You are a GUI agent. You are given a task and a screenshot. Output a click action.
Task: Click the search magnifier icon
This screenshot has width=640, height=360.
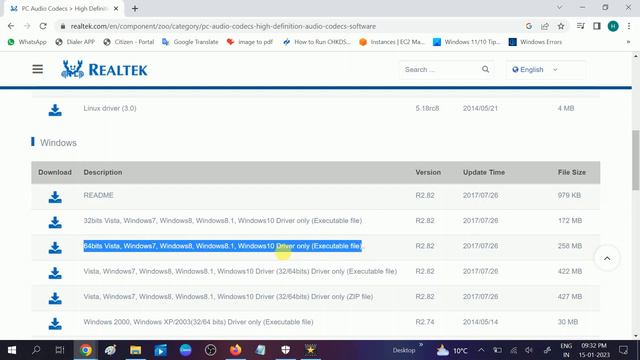coord(485,69)
